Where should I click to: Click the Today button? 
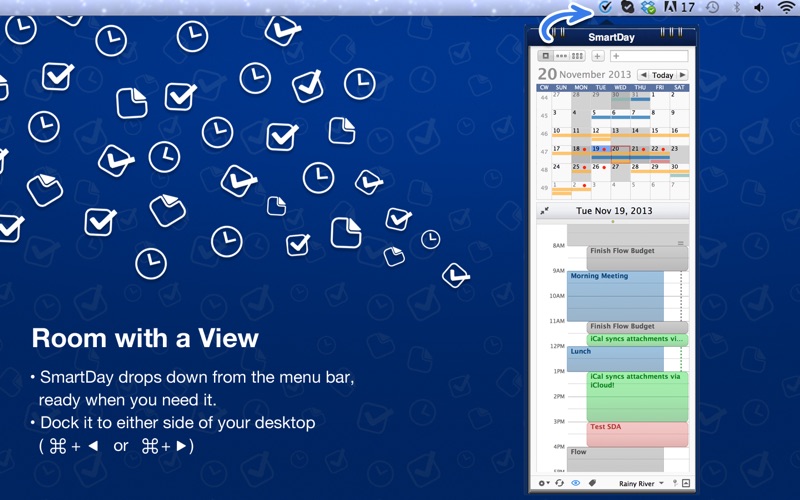pos(662,75)
